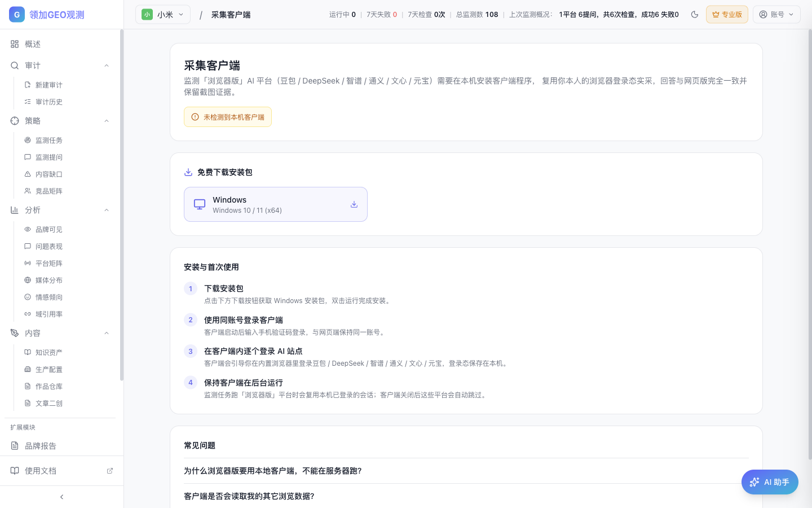812x508 pixels.
Task: Toggle dark mode with the moon icon
Action: click(695, 15)
